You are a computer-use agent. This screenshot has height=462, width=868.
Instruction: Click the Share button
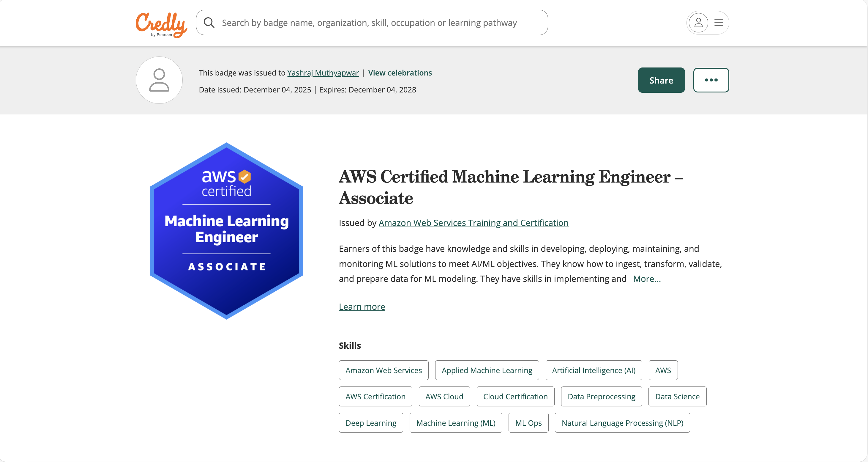coord(661,80)
